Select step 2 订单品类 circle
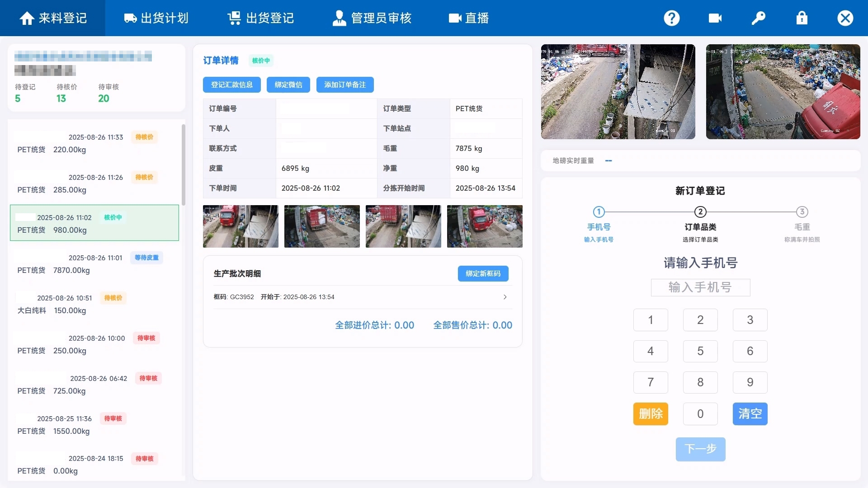The width and height of the screenshot is (868, 488). (x=700, y=211)
